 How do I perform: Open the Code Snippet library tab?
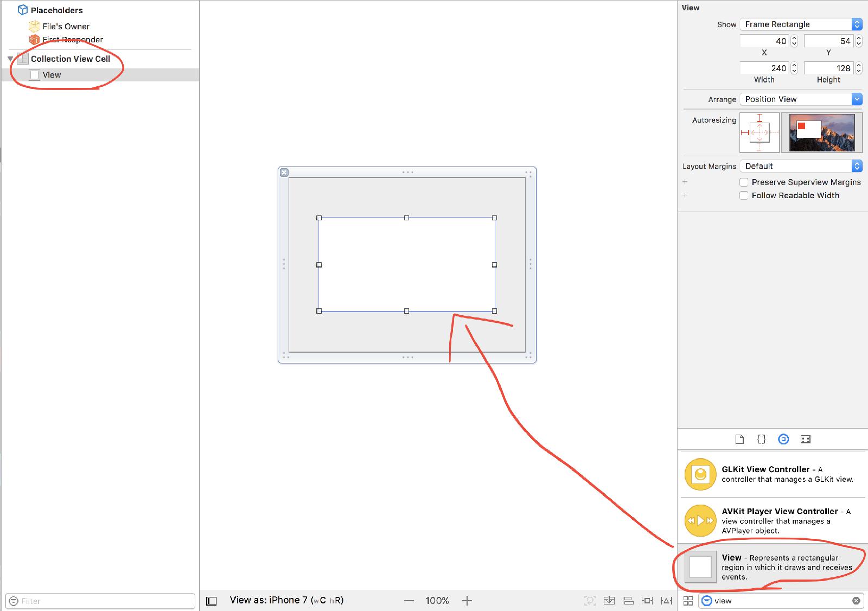coord(761,440)
